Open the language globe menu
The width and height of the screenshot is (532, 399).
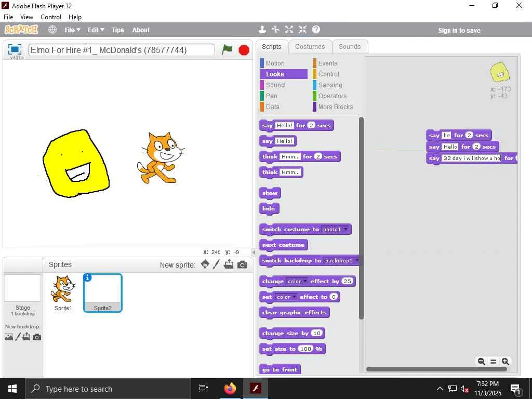(x=52, y=30)
